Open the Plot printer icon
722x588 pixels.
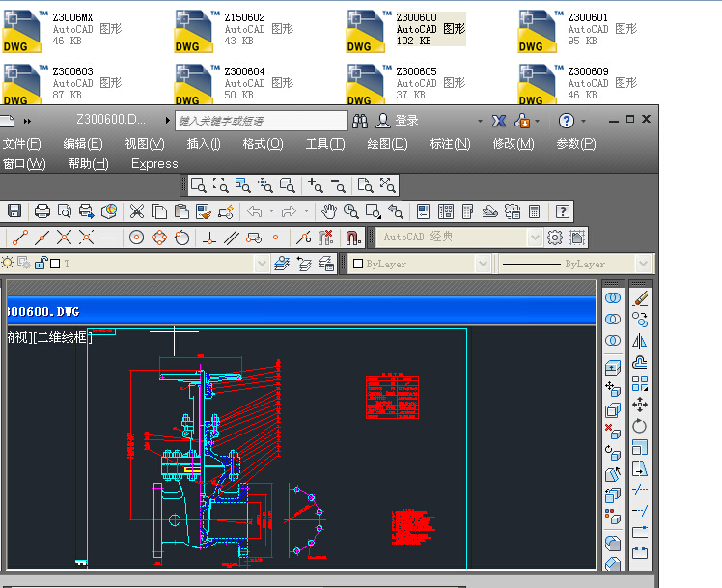click(x=42, y=211)
